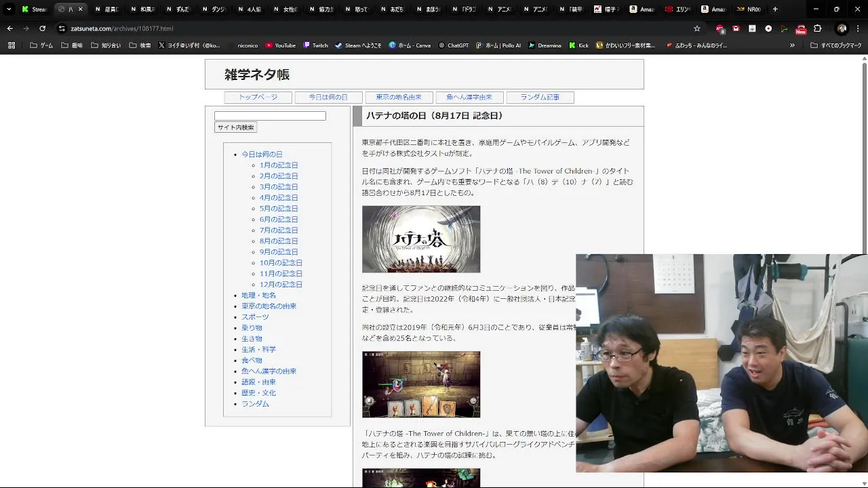Viewport: 868px width, 488px height.
Task: Open site information icon beside the URL
Action: point(62,28)
